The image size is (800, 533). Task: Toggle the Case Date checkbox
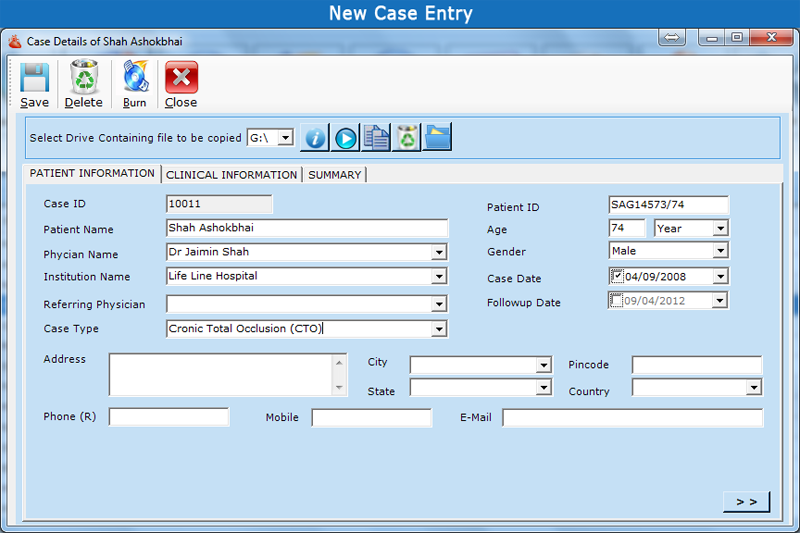pos(617,276)
